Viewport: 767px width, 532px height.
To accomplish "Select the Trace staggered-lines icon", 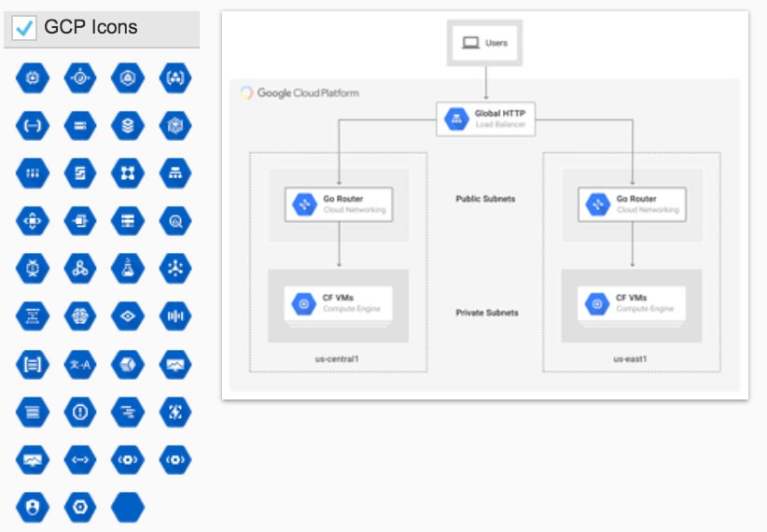I will (x=128, y=413).
